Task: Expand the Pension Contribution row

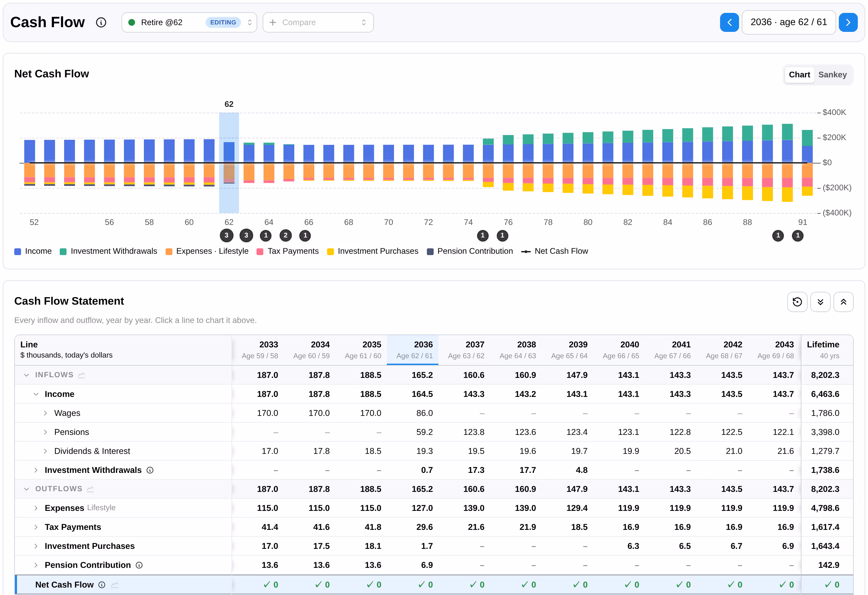Action: tap(36, 565)
